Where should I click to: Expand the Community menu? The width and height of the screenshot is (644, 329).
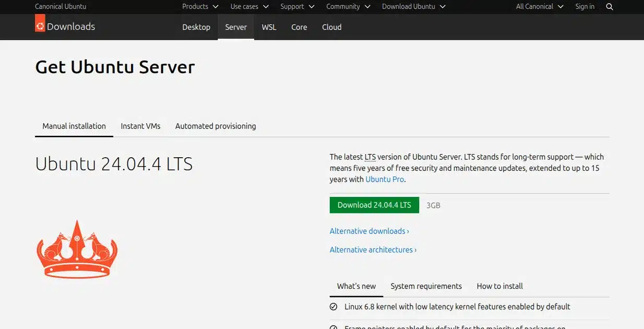348,7
